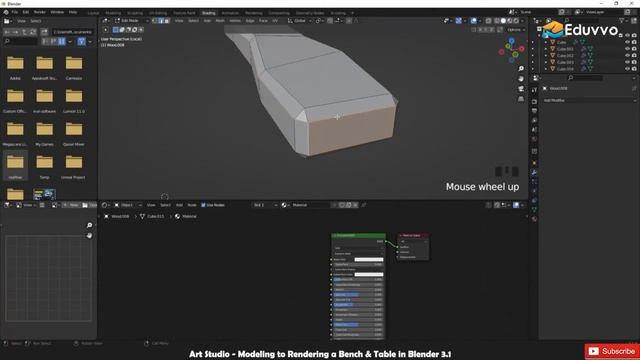Disable Cube.001 in renders via camera icon
This screenshot has width=640, height=360.
[634, 49]
